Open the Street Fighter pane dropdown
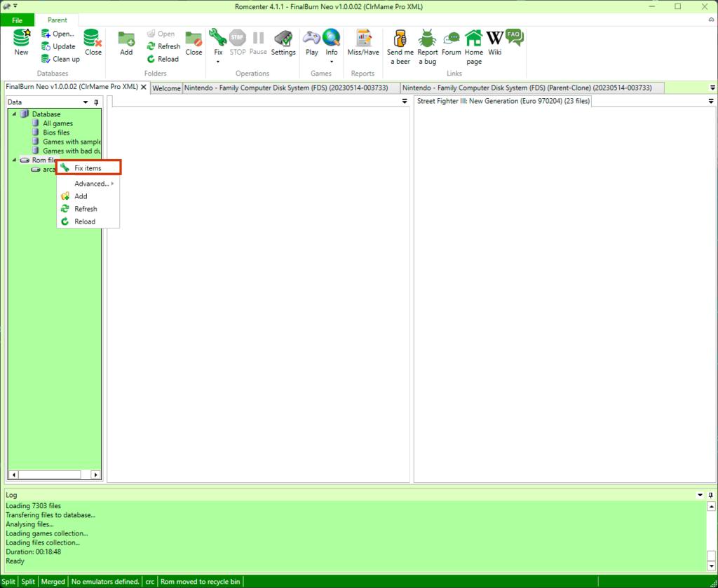This screenshot has height=588, width=718. [x=711, y=101]
